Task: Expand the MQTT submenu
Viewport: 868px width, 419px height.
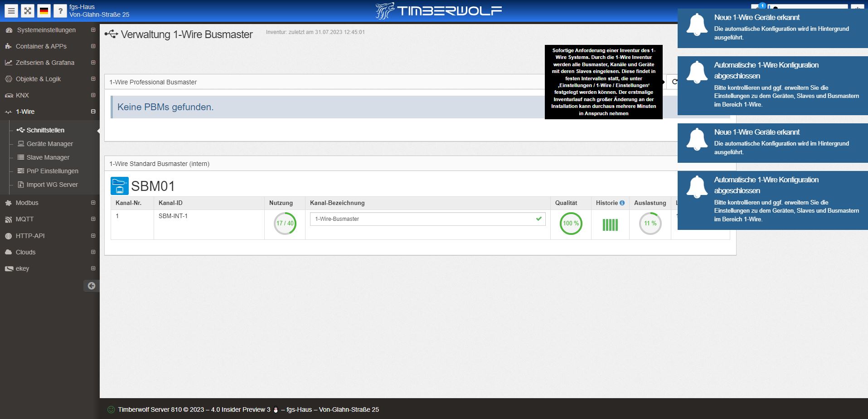Action: (93, 219)
